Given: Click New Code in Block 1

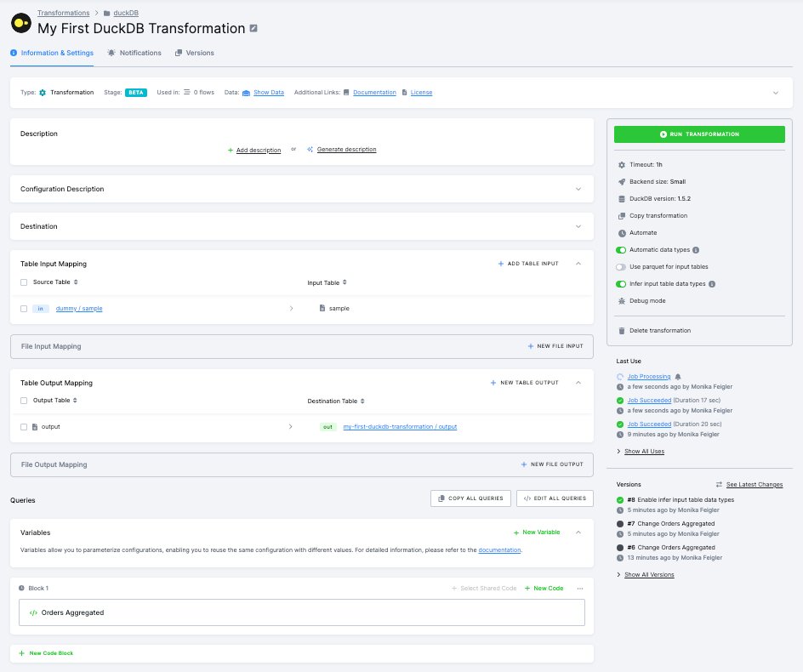Looking at the screenshot, I should click(544, 589).
